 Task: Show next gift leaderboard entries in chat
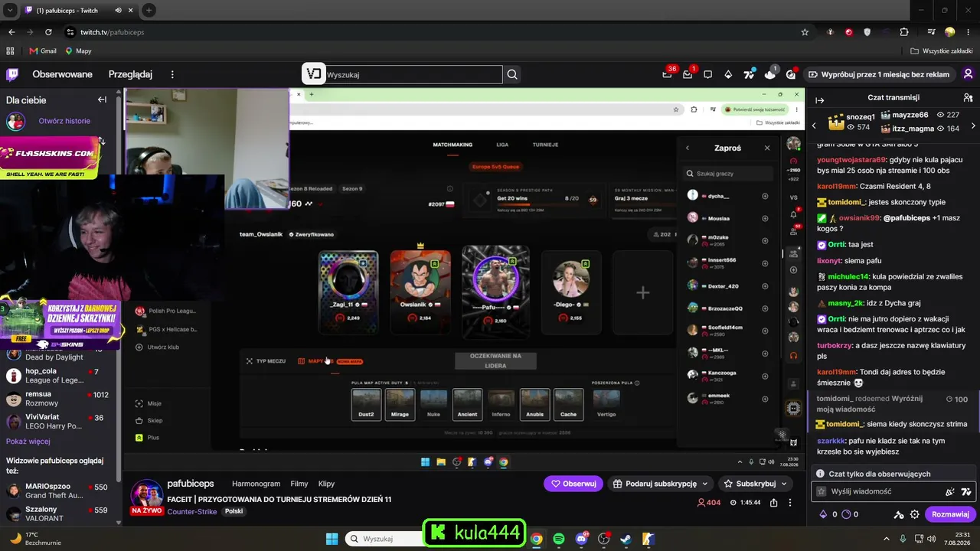(973, 126)
